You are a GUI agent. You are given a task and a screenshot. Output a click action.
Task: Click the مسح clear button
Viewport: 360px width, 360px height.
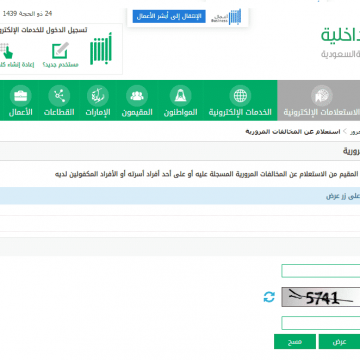[295, 342]
